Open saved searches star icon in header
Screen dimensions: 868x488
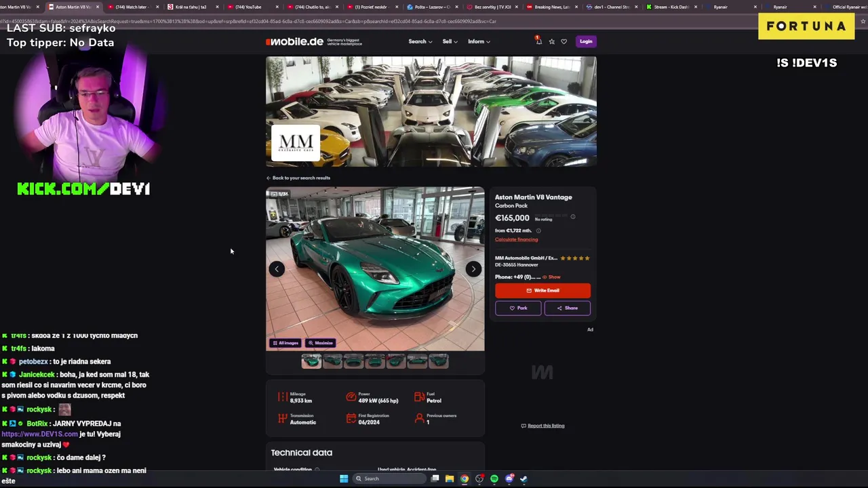pos(551,41)
